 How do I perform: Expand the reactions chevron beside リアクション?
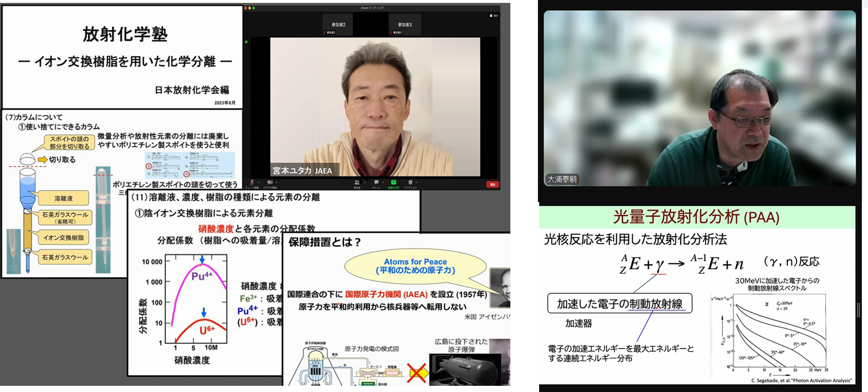[x=416, y=182]
